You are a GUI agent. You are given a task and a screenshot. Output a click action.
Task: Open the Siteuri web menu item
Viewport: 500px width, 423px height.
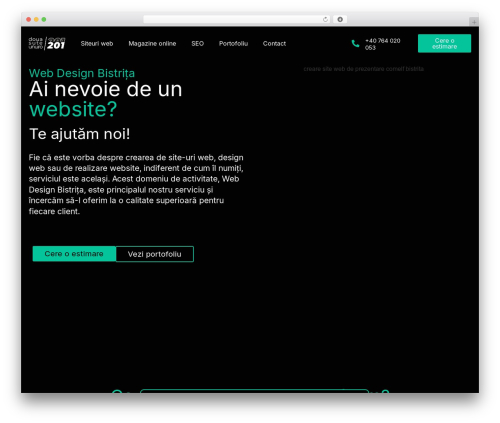97,44
